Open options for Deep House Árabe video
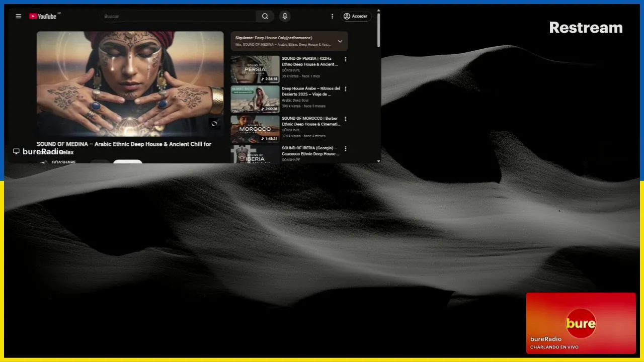 [x=345, y=89]
